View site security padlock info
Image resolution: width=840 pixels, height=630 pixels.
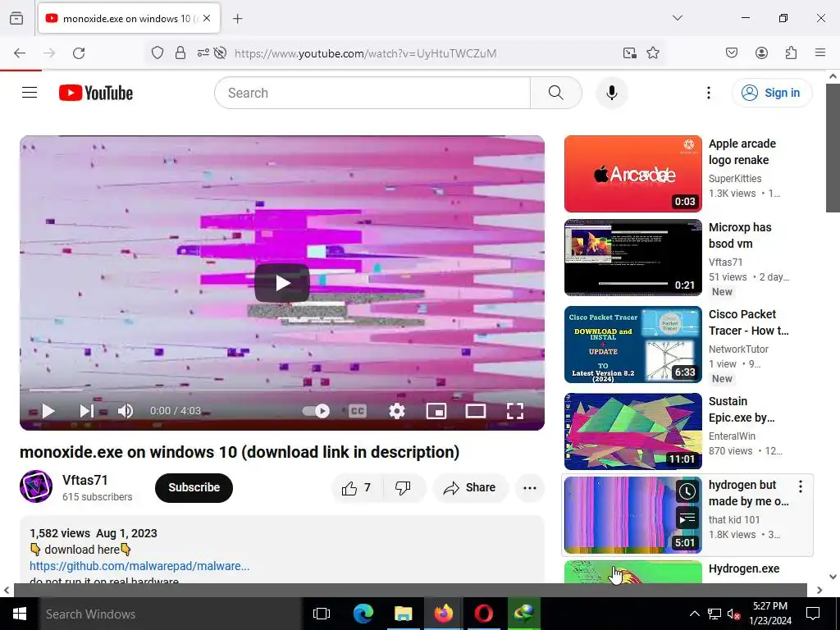(x=180, y=53)
